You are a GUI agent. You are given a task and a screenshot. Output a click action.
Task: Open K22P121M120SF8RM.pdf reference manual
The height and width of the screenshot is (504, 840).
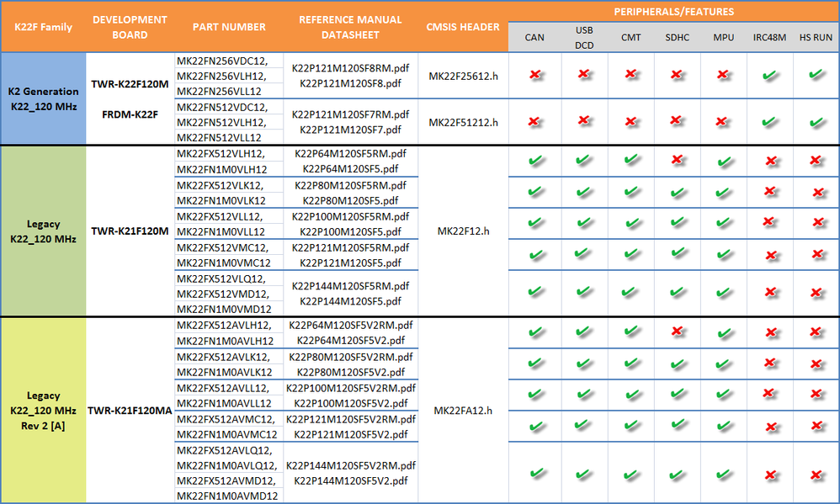click(347, 67)
